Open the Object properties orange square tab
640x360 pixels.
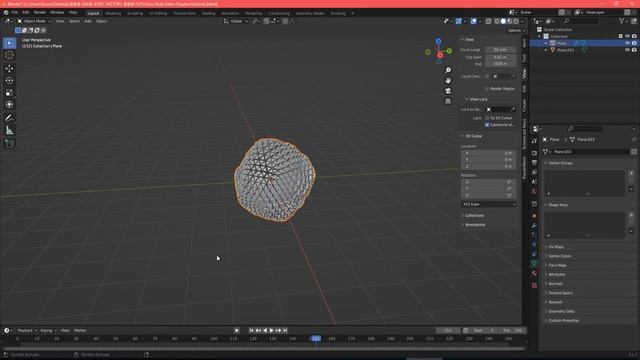point(534,216)
